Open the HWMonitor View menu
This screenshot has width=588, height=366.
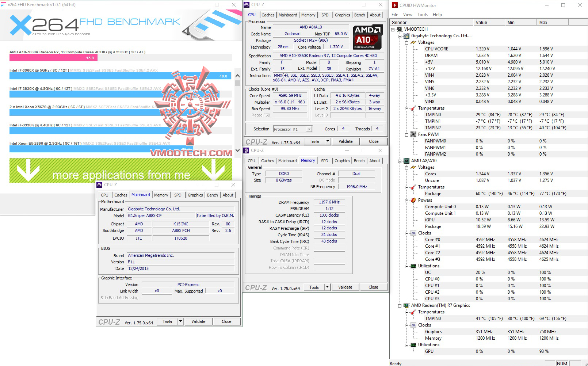[408, 15]
